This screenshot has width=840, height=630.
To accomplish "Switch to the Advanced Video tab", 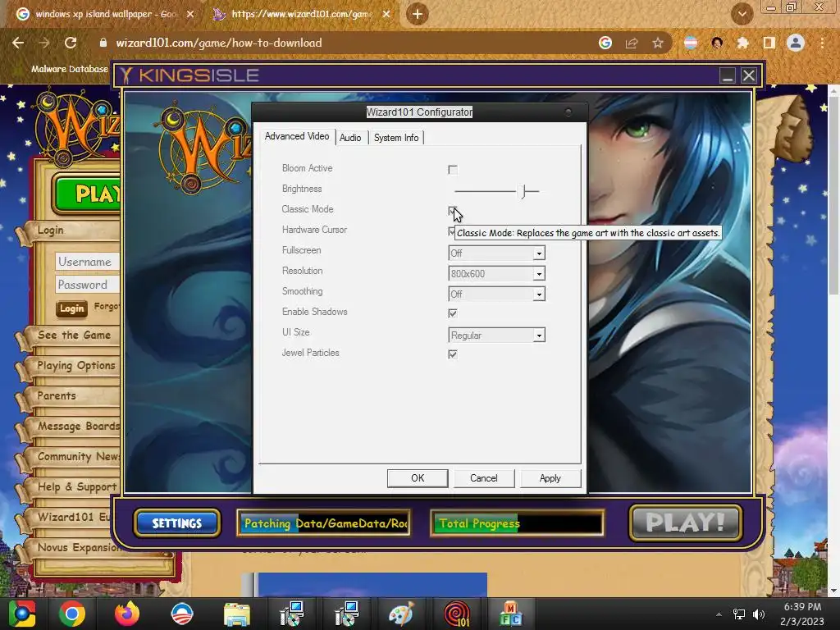I will [297, 137].
